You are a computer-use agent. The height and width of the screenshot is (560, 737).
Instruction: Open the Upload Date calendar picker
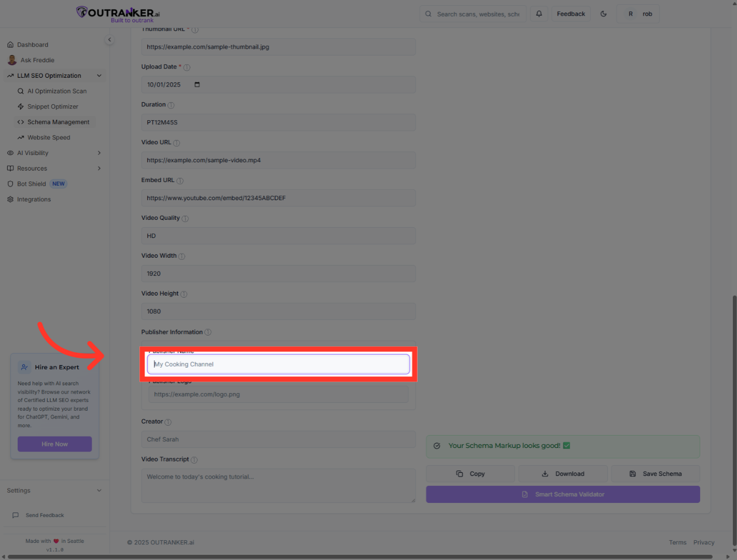pos(197,84)
